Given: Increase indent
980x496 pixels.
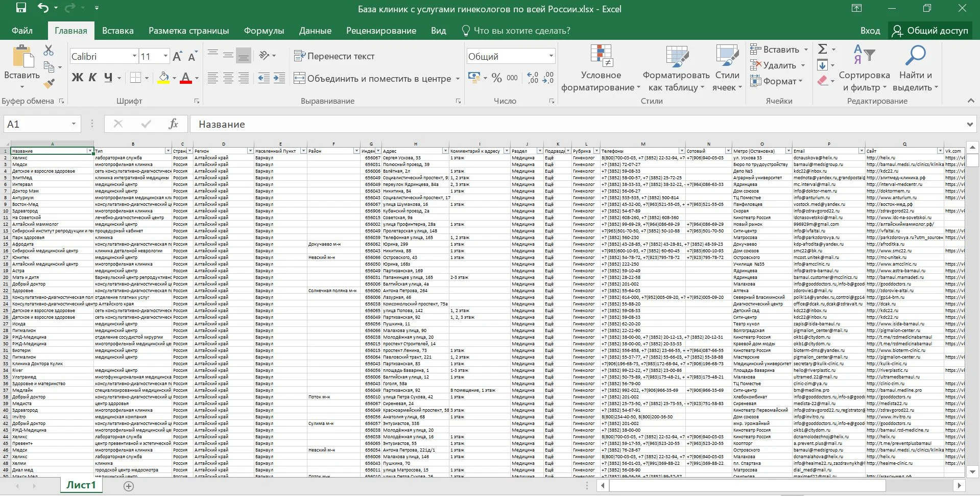Looking at the screenshot, I should click(279, 78).
